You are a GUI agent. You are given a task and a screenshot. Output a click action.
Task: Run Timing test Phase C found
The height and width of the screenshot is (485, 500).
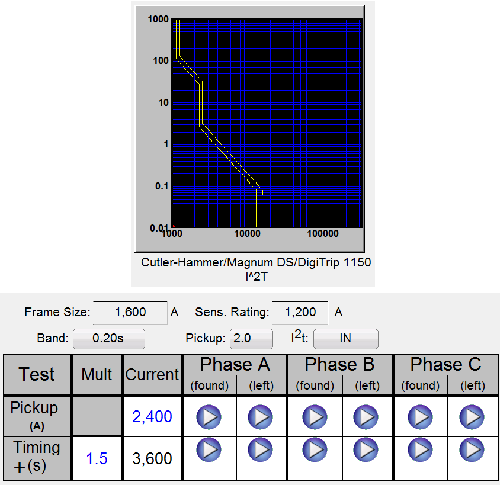coord(420,450)
